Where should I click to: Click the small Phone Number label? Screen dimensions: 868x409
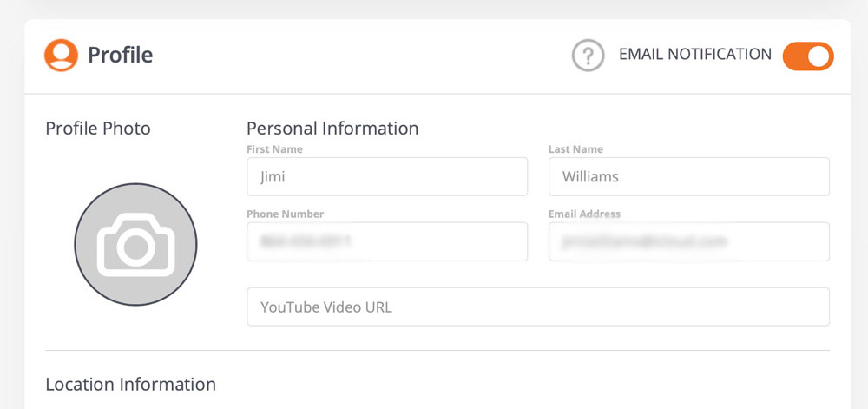click(x=285, y=214)
